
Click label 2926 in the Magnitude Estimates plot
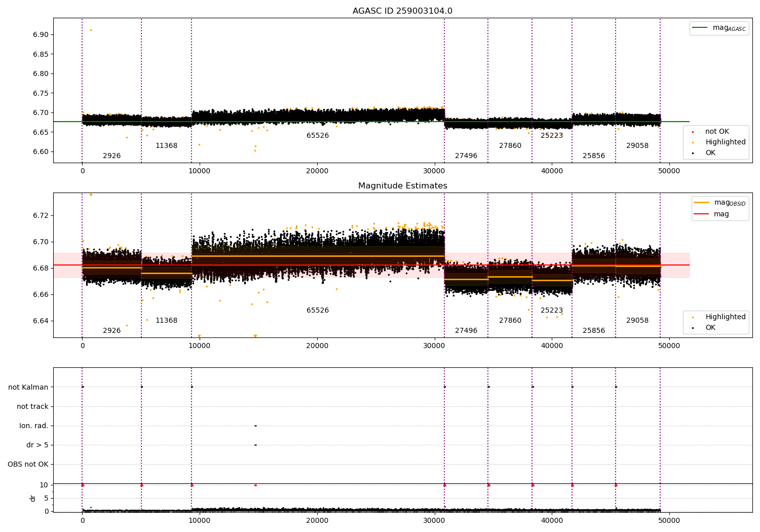111,331
